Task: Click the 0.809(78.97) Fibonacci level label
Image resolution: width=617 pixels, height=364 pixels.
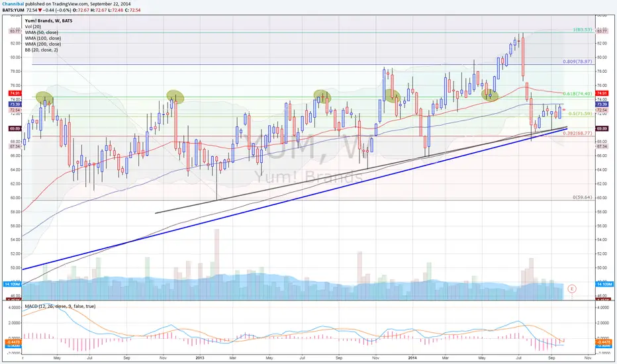Action: click(577, 62)
